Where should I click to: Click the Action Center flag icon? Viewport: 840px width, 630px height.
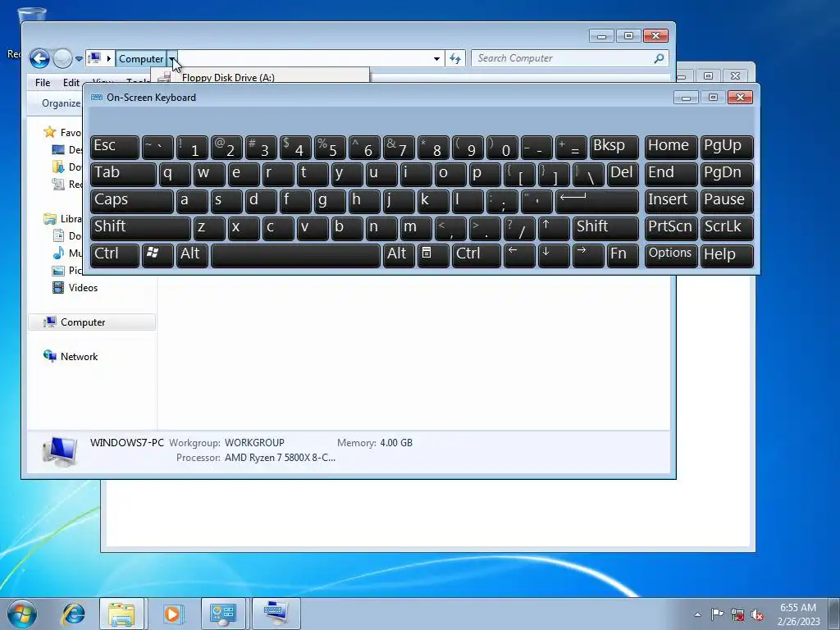tap(717, 614)
